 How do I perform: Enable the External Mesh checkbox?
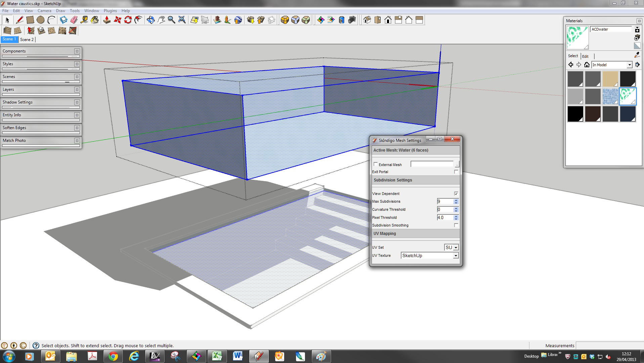coord(376,164)
